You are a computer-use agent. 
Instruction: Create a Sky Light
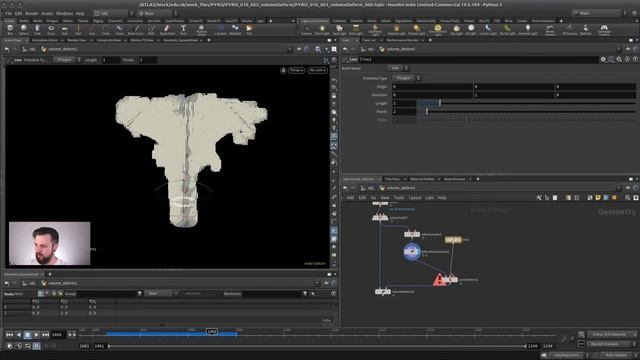456,29
